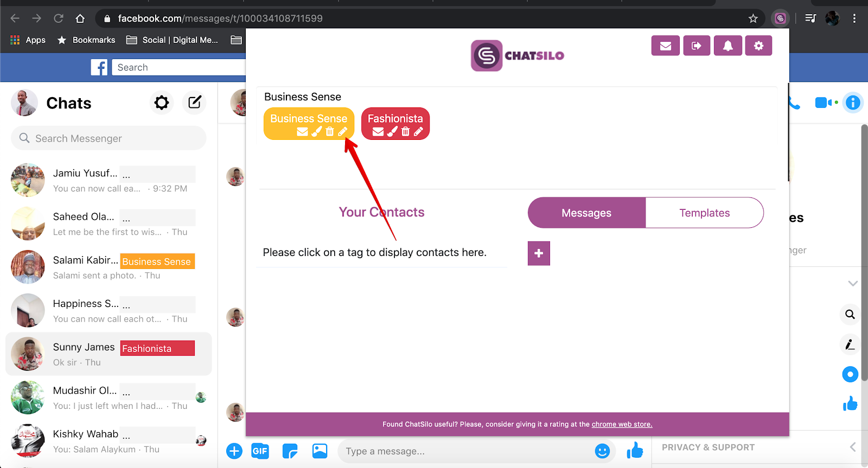
Task: Edit nicknames icon in side panel
Action: click(850, 344)
